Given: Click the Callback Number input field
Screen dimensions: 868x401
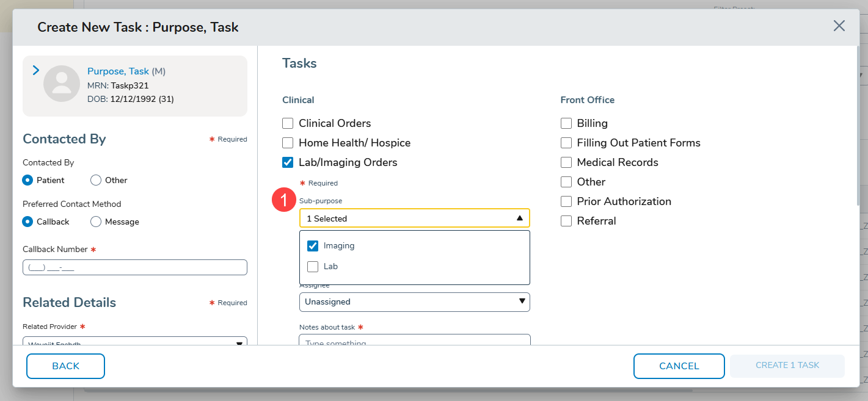Looking at the screenshot, I should pos(134,267).
